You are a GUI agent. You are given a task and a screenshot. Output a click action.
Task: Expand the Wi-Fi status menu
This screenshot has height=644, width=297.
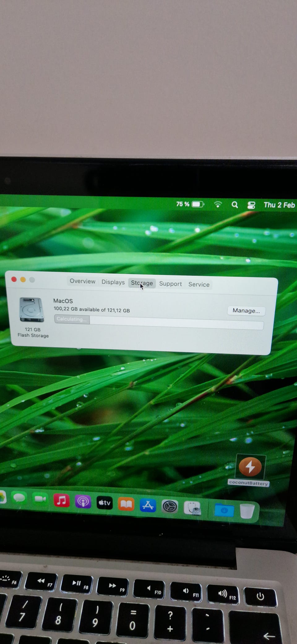point(218,204)
